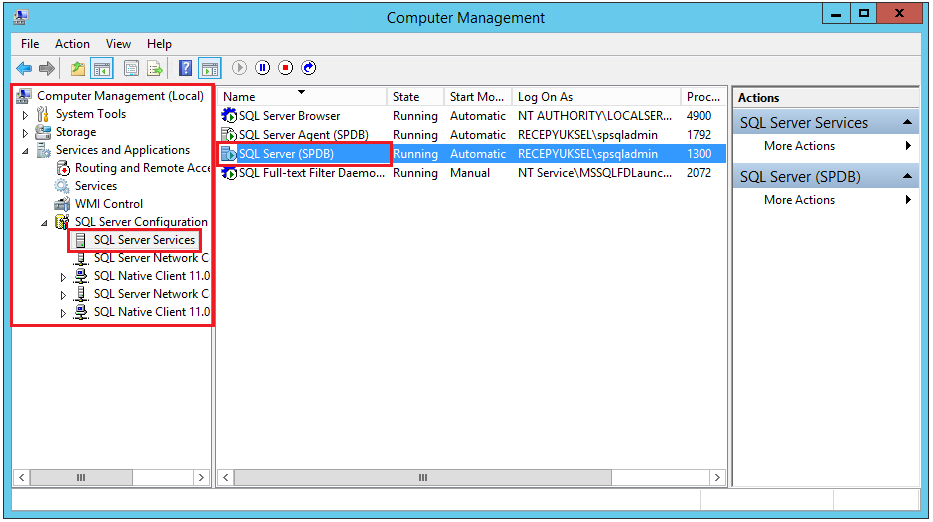Click right arrow of tree pane scrollbar
Viewport: 933px width, 522px height.
pos(201,477)
